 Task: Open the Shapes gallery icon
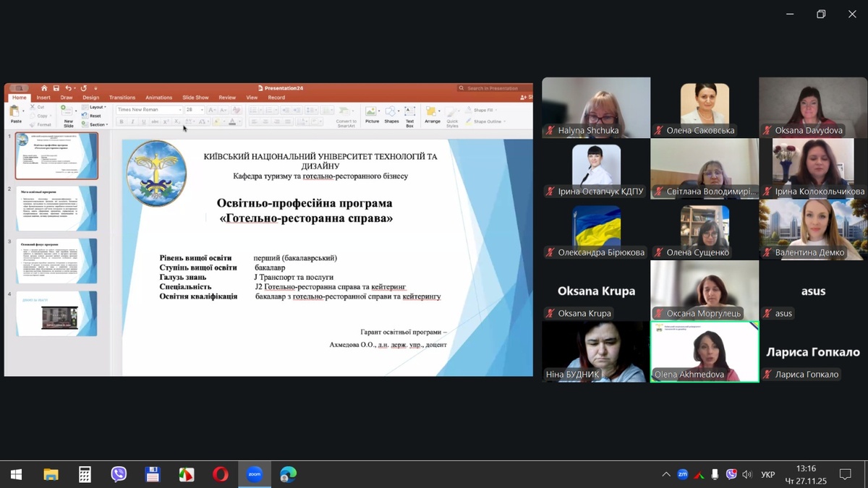point(391,113)
